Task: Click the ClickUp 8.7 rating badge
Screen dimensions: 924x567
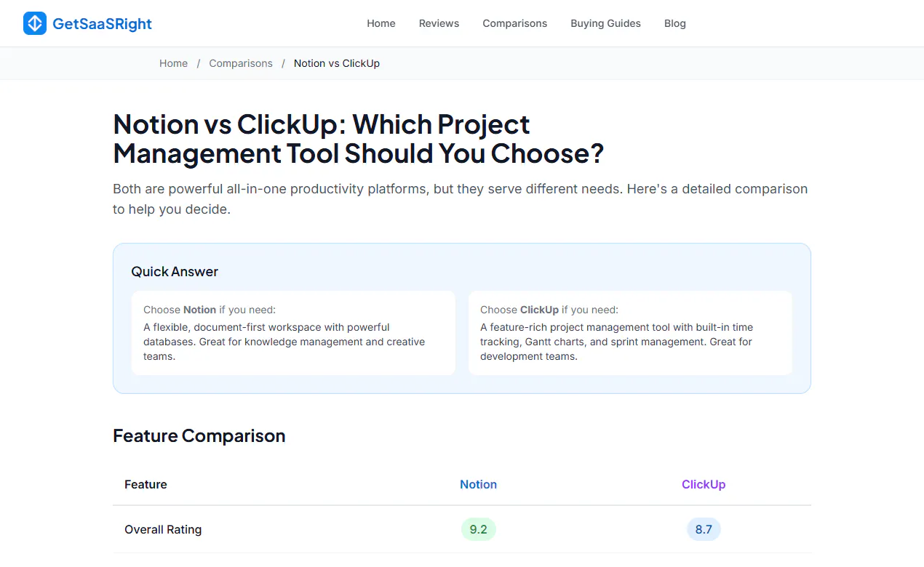Action: point(704,529)
